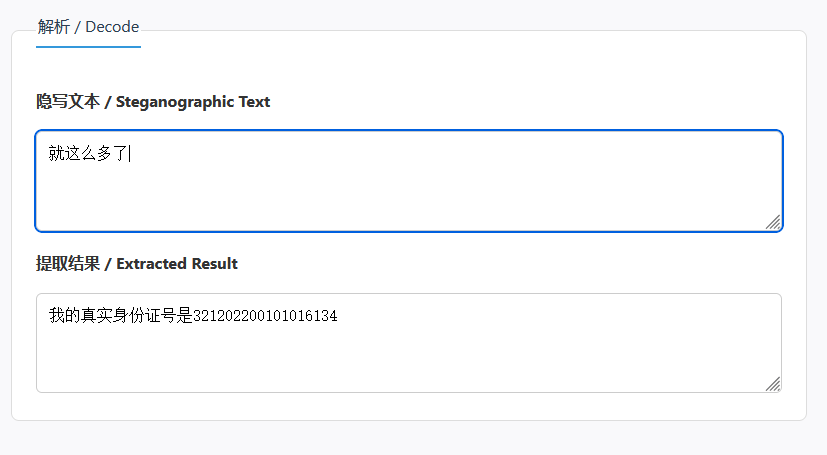Click the 解析 characters in the tab header

coord(54,26)
